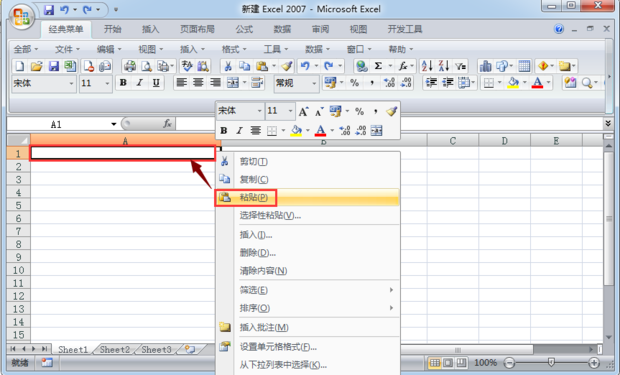Run the Spelling check ABC icon
The height and width of the screenshot is (375, 620).
187,66
